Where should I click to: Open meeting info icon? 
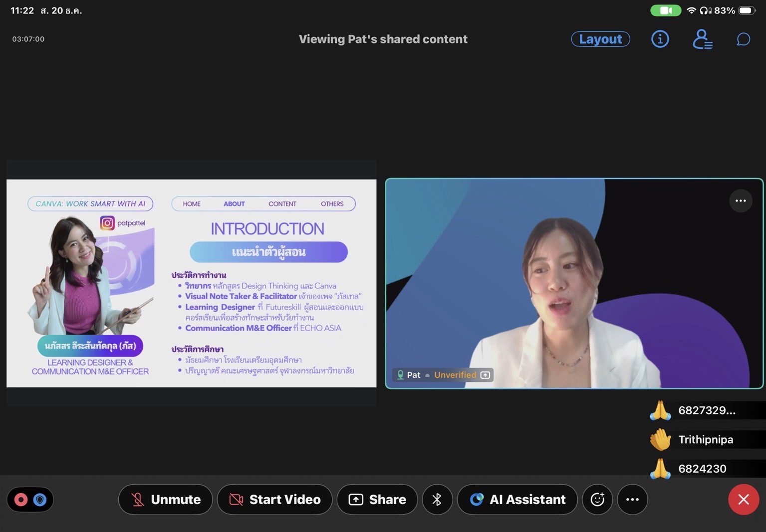point(660,39)
